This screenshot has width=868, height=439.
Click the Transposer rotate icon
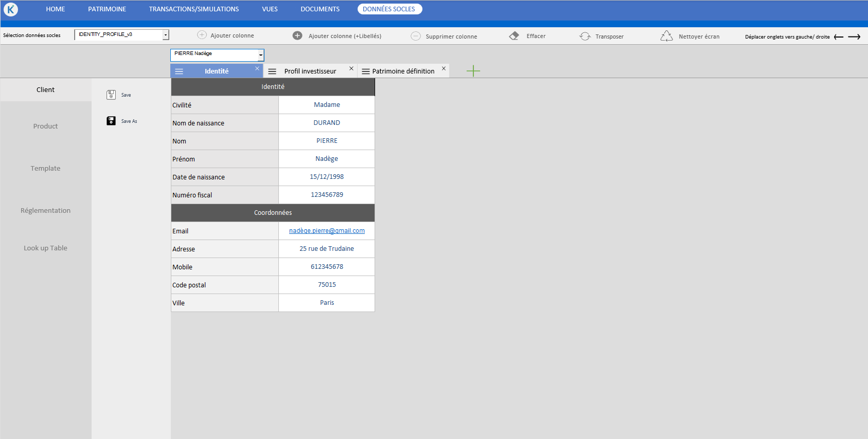pyautogui.click(x=585, y=36)
